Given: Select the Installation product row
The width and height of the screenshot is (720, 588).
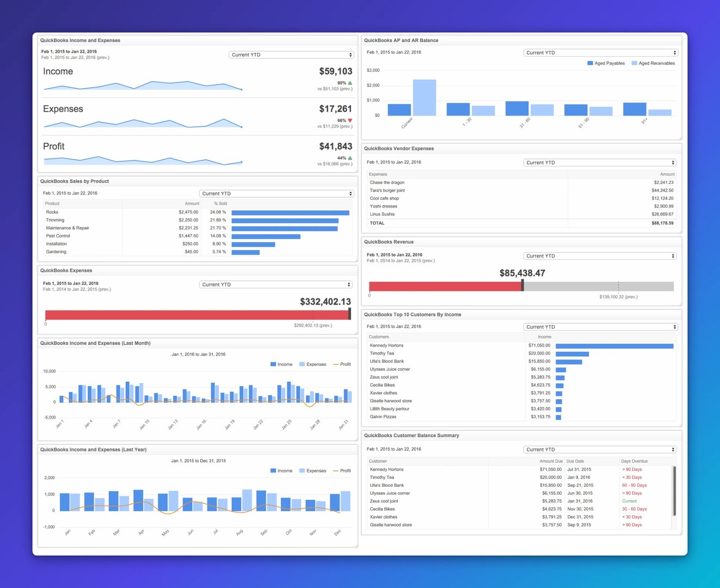Looking at the screenshot, I should click(198, 244).
